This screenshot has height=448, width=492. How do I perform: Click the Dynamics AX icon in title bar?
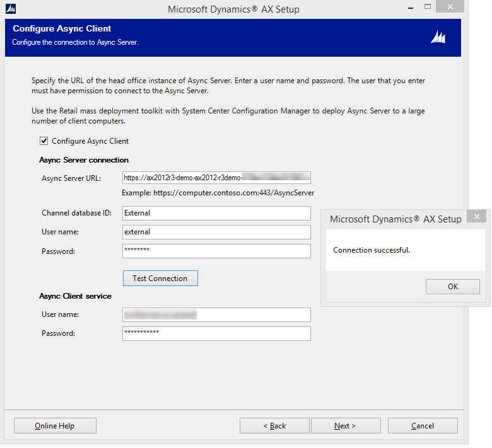click(x=11, y=9)
